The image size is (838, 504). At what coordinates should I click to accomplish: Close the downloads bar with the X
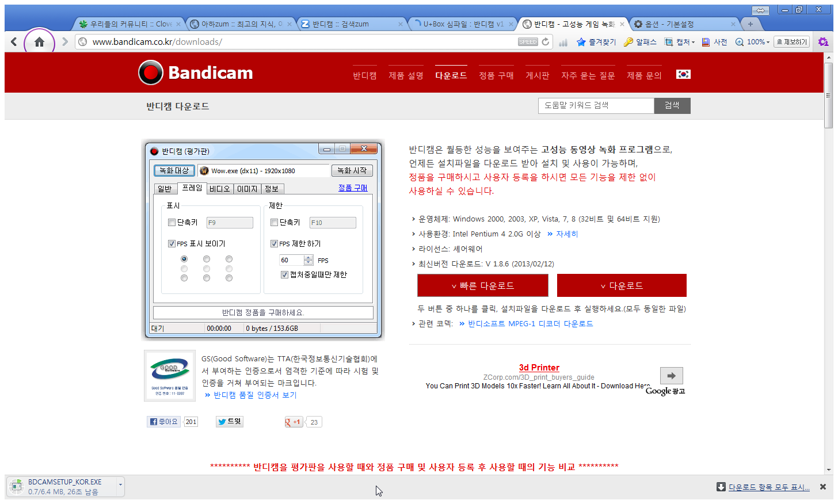(x=823, y=487)
